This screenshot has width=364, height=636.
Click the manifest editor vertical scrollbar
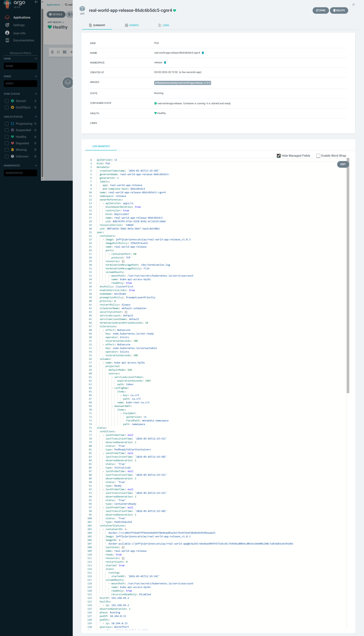pos(348,275)
